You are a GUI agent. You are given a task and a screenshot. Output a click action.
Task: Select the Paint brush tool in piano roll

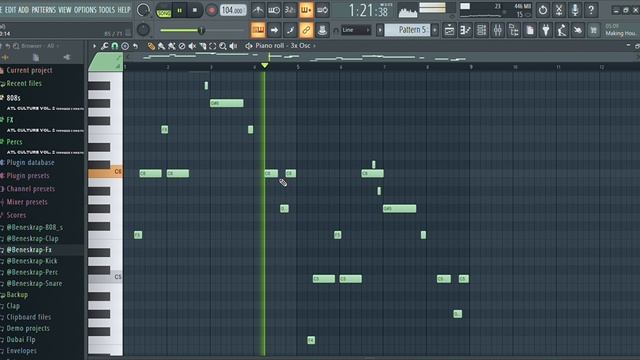162,46
